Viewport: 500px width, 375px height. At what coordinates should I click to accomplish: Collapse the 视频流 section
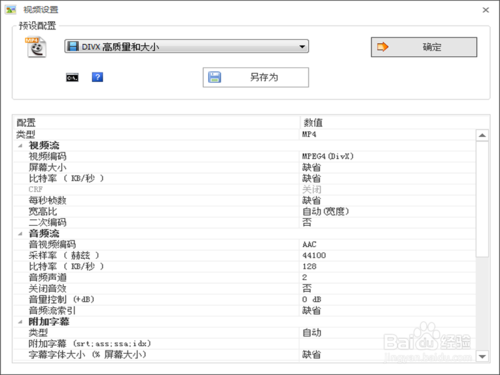click(x=21, y=146)
